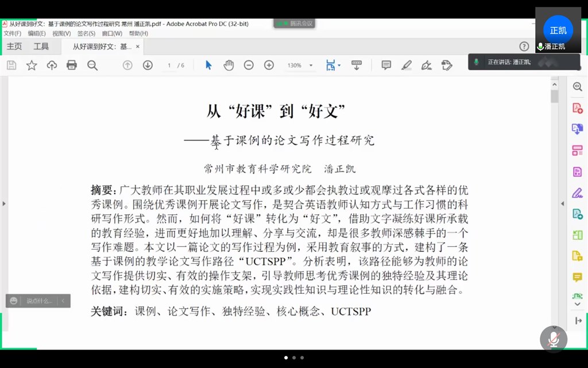Screen dimensions: 588x368
Task: Open Create PDF tool in right panel
Action: tap(578, 108)
